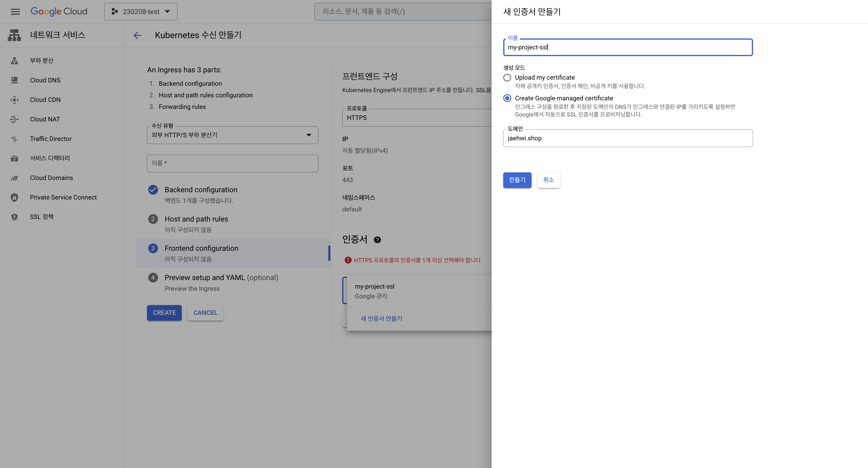Open the HTTPS protocol dropdown
The image size is (868, 468).
tap(417, 118)
